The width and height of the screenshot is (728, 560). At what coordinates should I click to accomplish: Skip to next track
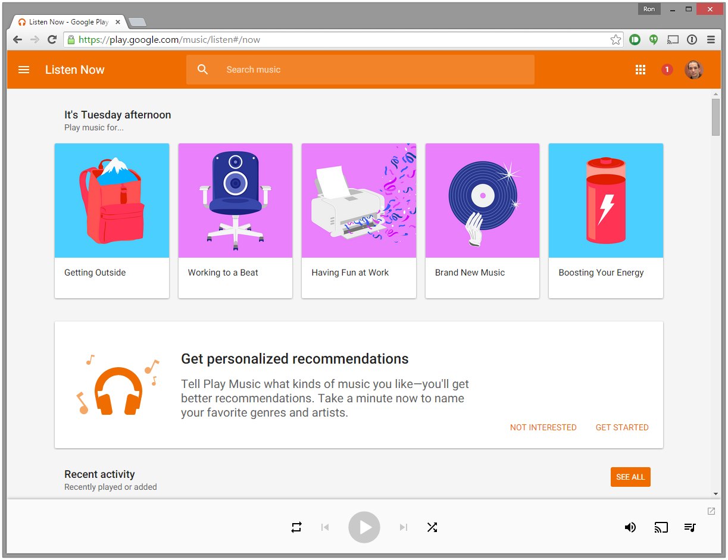[x=404, y=527]
